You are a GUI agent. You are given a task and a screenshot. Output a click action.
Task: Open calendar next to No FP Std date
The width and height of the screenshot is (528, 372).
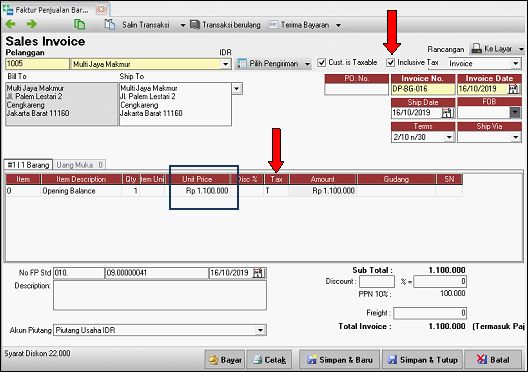click(259, 273)
